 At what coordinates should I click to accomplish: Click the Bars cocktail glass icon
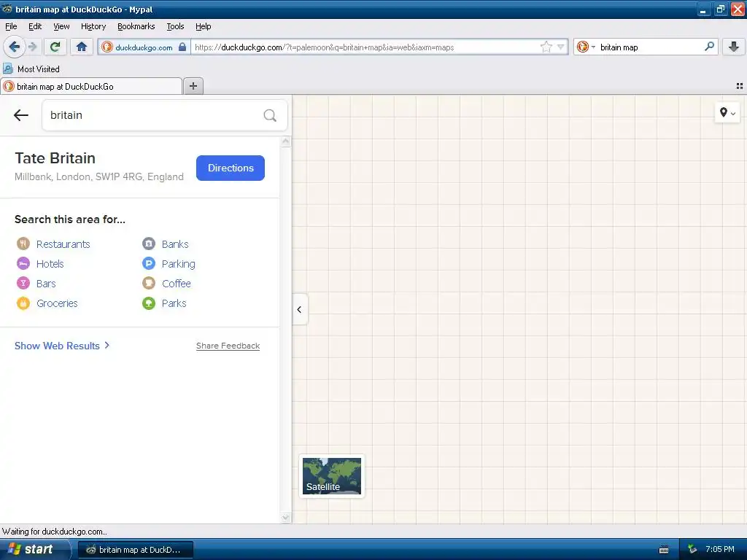coord(23,284)
